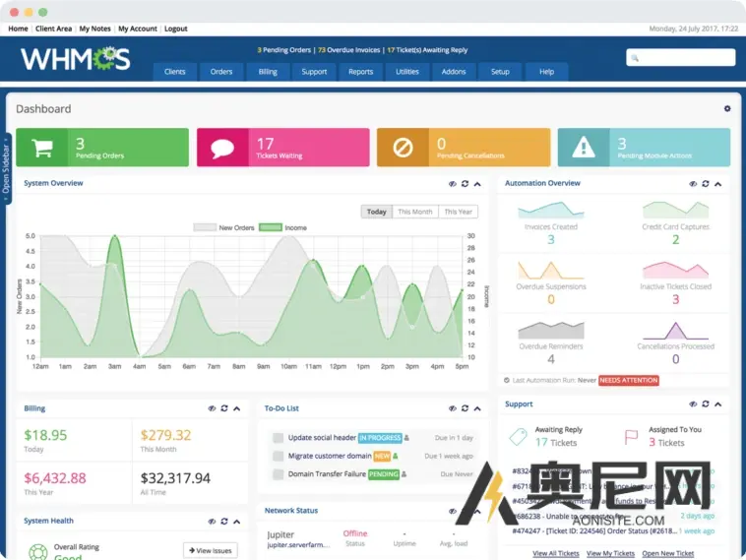Click the Credit Card Captures sparkline chart
The image size is (746, 560).
[675, 210]
